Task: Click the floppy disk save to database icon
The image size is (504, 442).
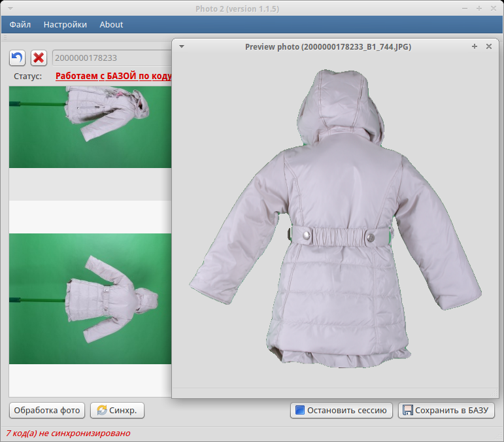Action: tap(407, 411)
